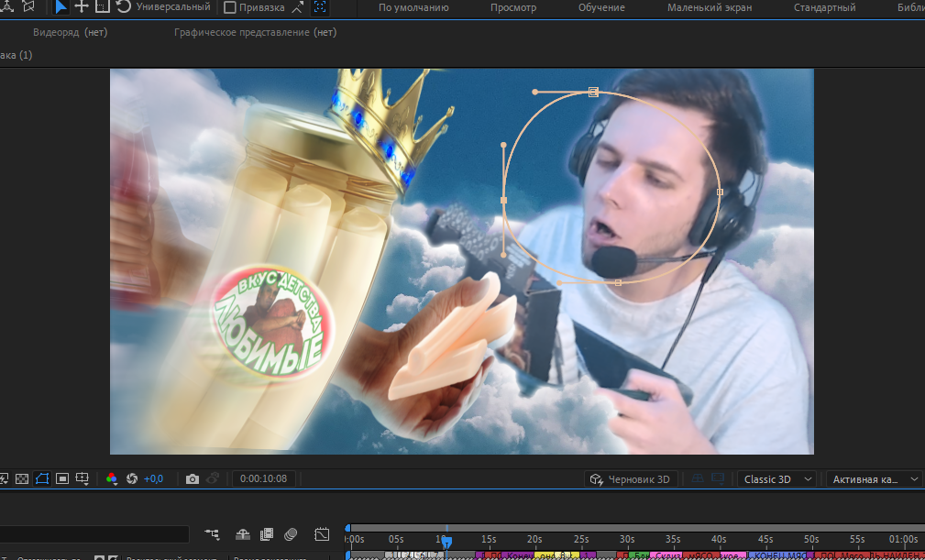925x560 pixels.
Task: Switch to the Просмотр workspace
Action: 513,7
